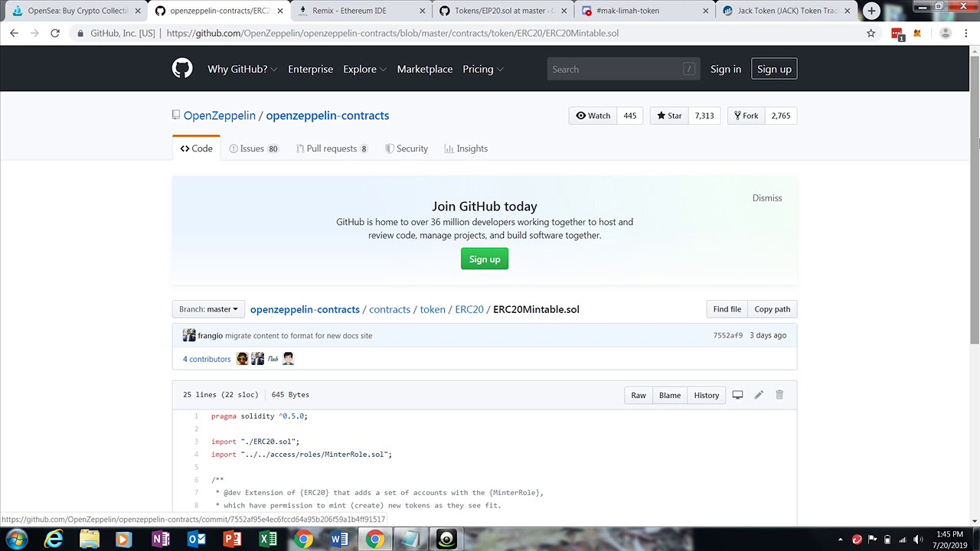Click browser back arrow
Image resolution: width=980 pixels, height=551 pixels.
pos(14,33)
